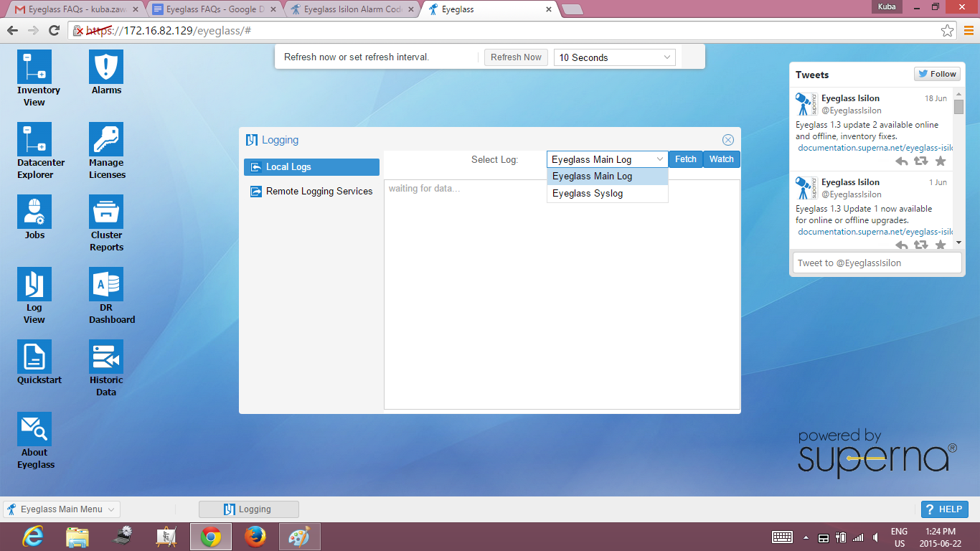
Task: Reply to the 18 Jun tweet
Action: [902, 161]
